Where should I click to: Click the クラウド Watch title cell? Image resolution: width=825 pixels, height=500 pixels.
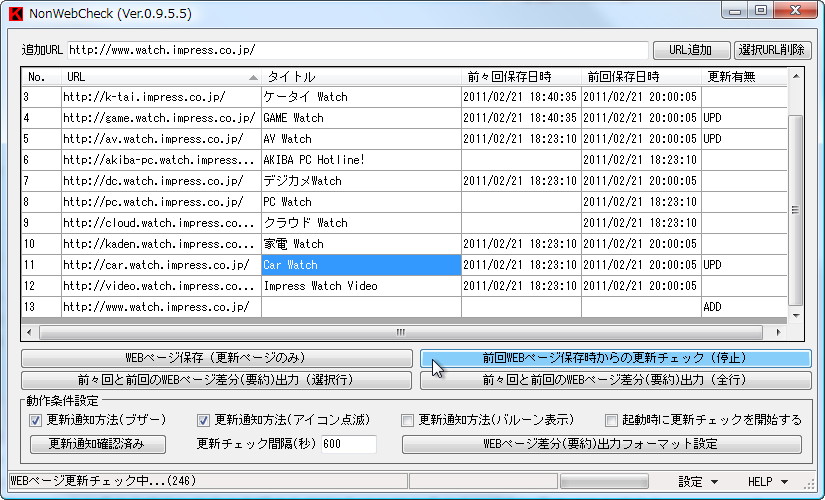361,223
